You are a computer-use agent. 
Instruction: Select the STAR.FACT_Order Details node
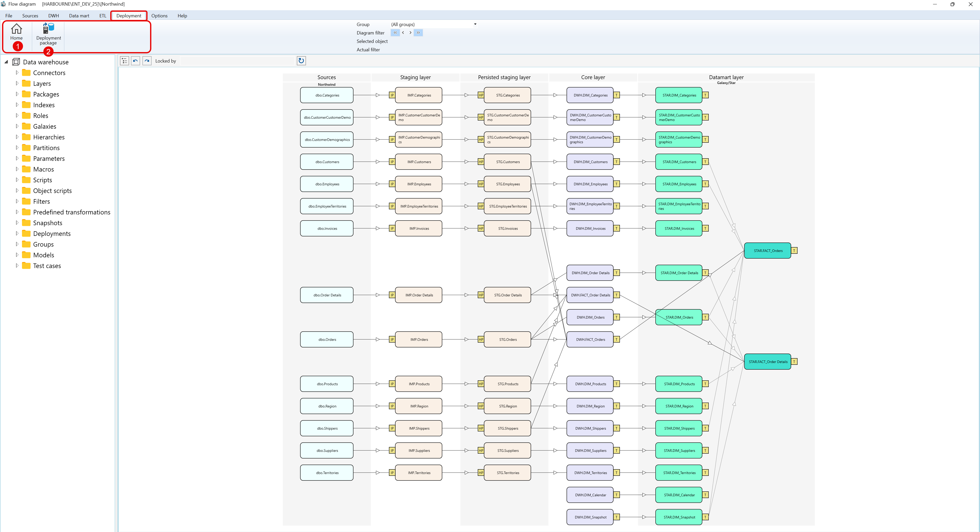[768, 361]
